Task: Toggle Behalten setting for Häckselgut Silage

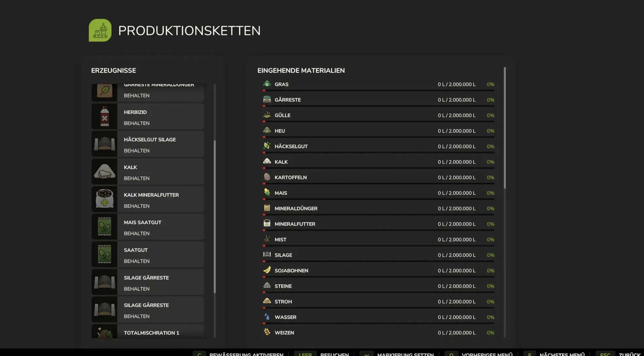Action: 137,151
